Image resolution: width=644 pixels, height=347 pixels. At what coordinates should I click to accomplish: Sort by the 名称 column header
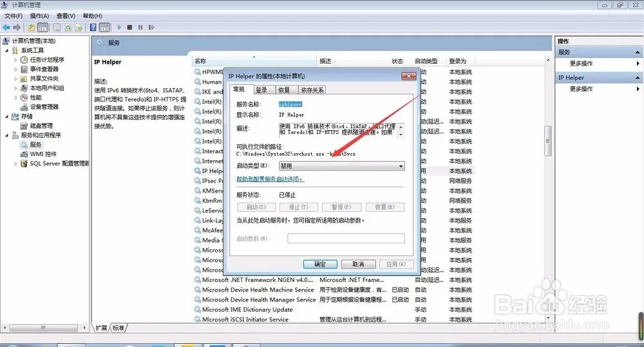254,61
